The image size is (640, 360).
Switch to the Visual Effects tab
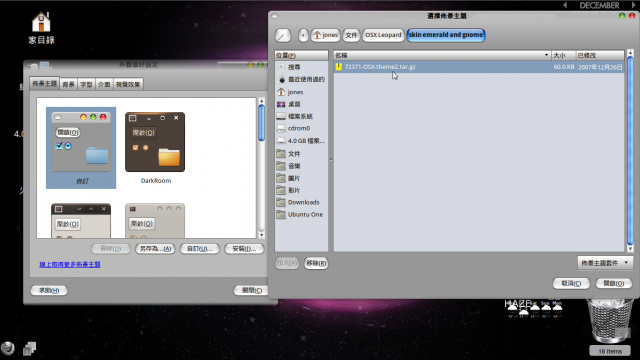pos(128,84)
